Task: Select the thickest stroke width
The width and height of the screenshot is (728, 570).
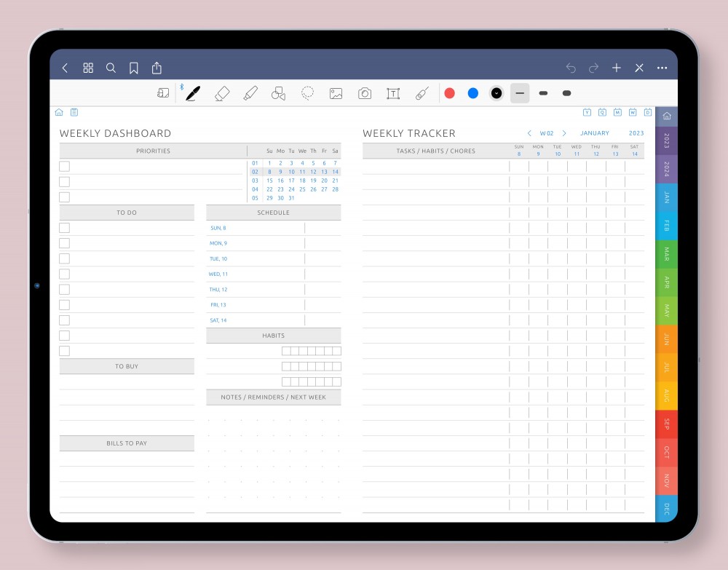Action: point(566,93)
